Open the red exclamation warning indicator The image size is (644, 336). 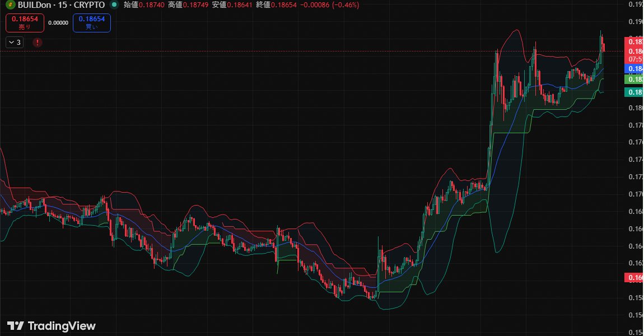click(38, 43)
